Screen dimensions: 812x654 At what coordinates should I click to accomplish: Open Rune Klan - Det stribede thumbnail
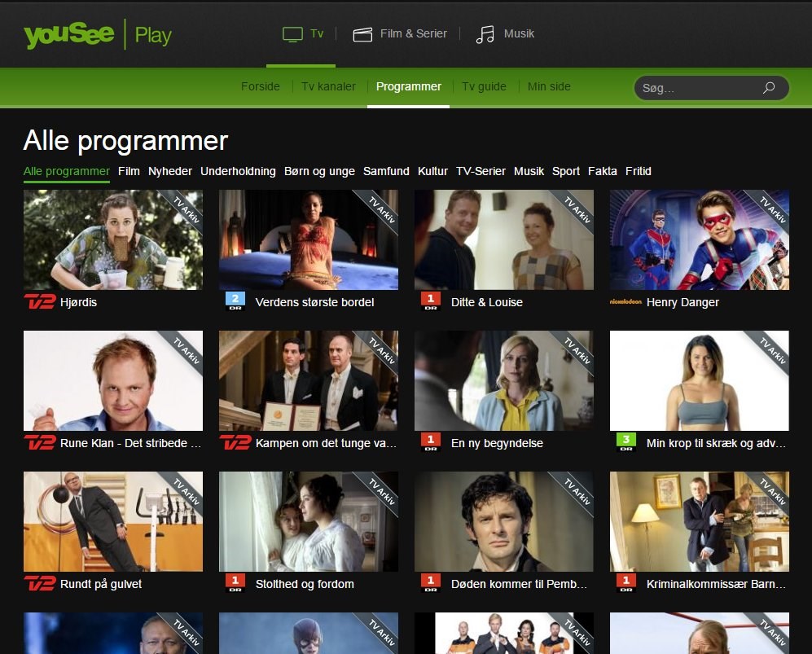(x=113, y=380)
